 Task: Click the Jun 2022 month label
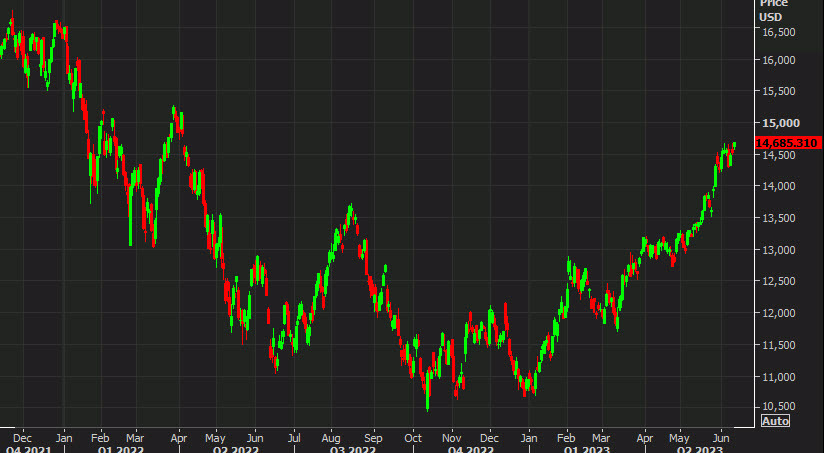[x=255, y=438]
